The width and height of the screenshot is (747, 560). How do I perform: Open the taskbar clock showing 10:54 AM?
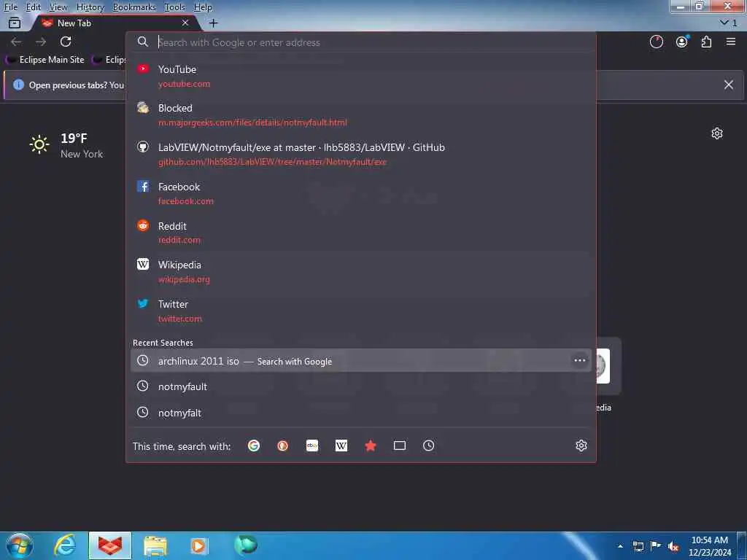[x=710, y=546]
